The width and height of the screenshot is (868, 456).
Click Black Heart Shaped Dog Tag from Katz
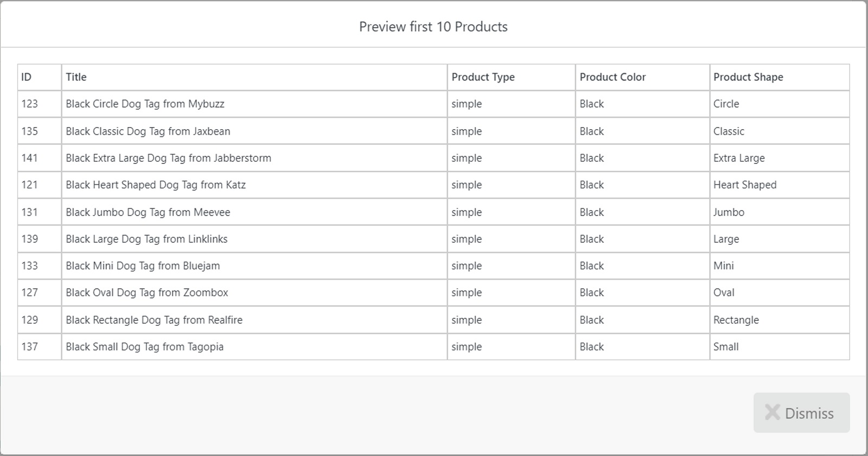[156, 185]
